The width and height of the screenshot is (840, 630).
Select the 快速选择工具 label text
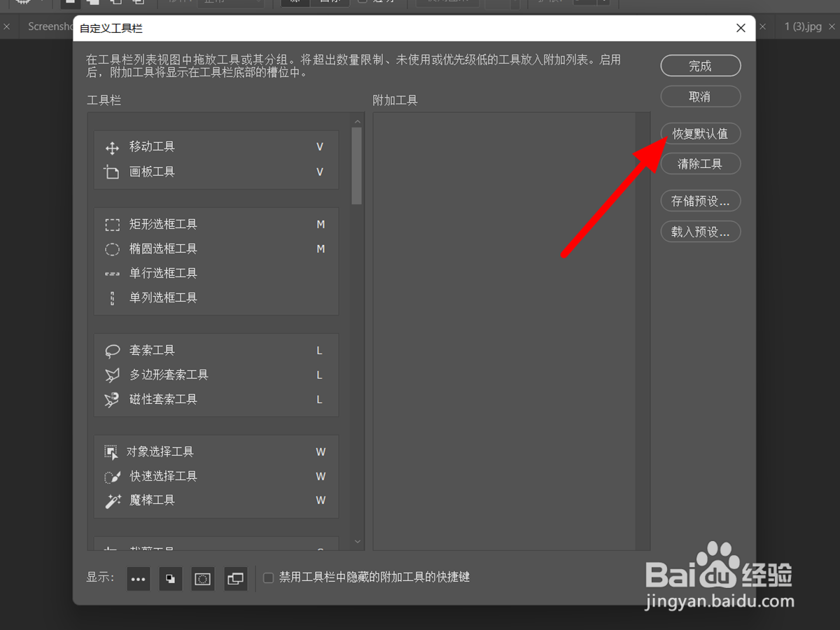tap(163, 477)
